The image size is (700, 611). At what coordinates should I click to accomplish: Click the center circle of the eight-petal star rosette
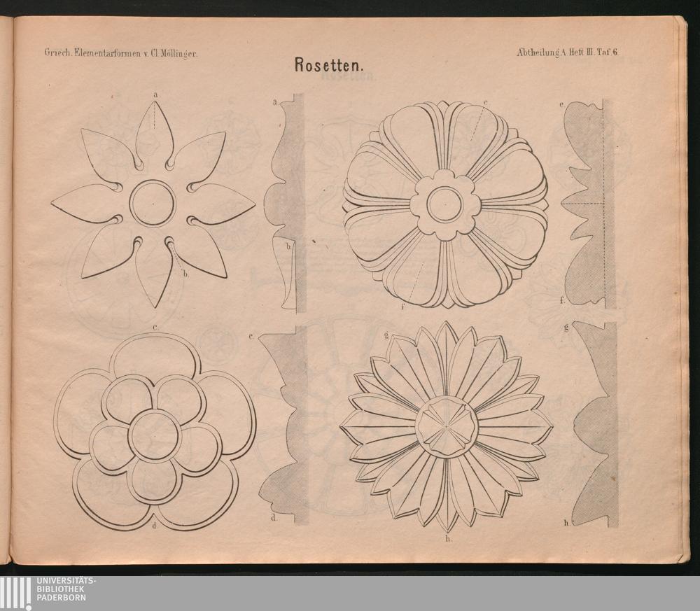click(x=153, y=204)
